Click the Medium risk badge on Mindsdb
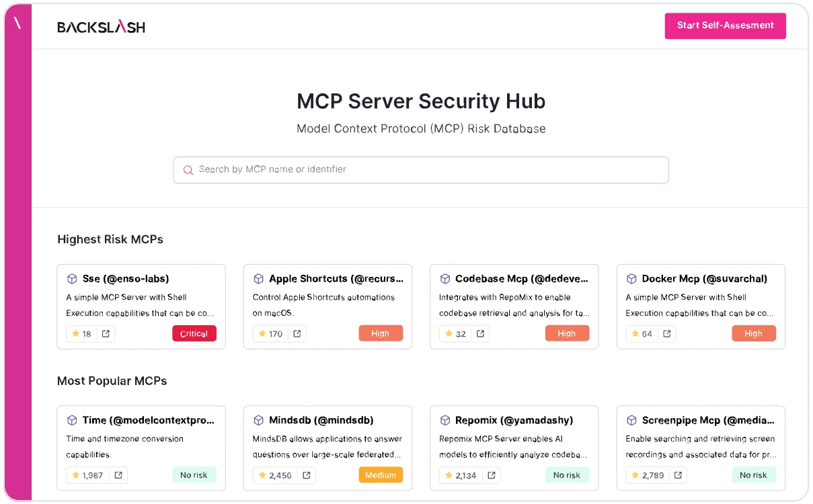 381,475
